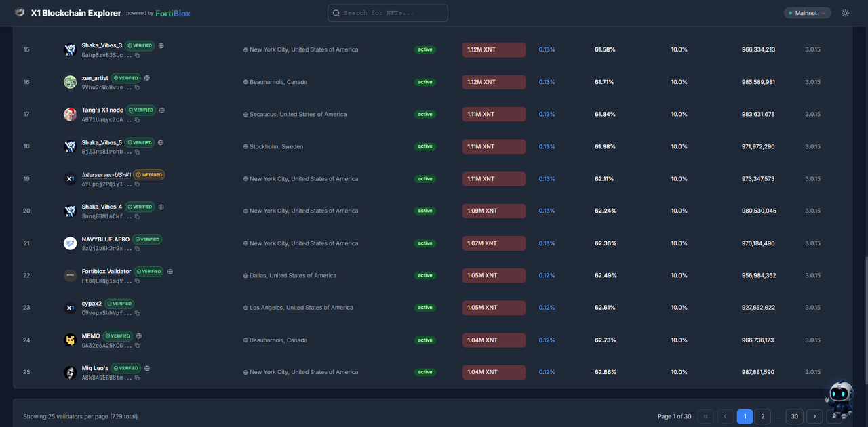This screenshot has height=427, width=868.
Task: Open Interserver-US-#1 validator link
Action: pyautogui.click(x=106, y=175)
